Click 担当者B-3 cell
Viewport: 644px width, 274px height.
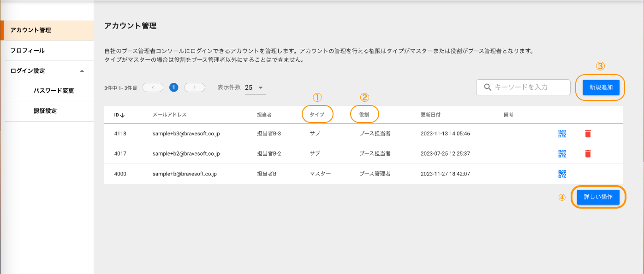tap(269, 134)
